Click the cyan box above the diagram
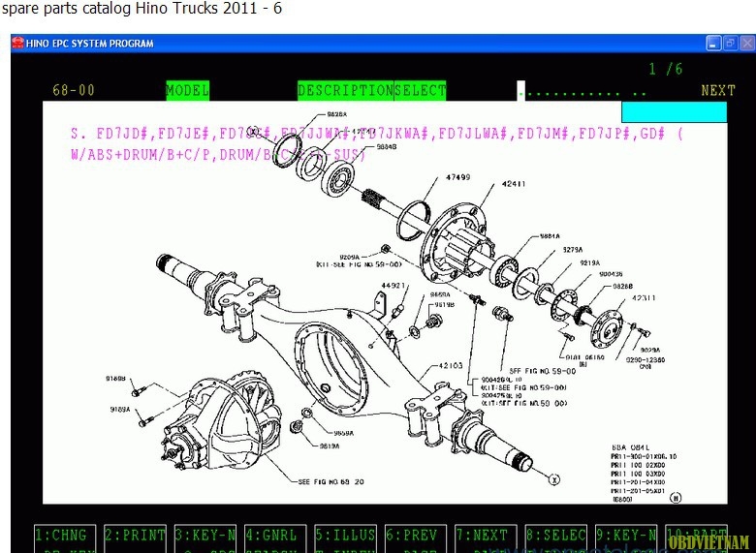Image resolution: width=756 pixels, height=553 pixels. coord(674,112)
